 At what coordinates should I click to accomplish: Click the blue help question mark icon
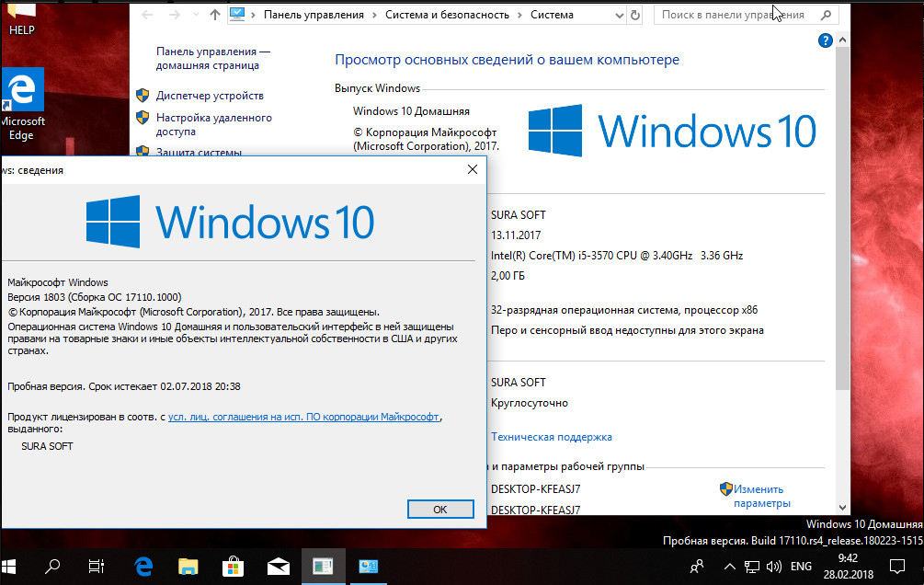826,40
